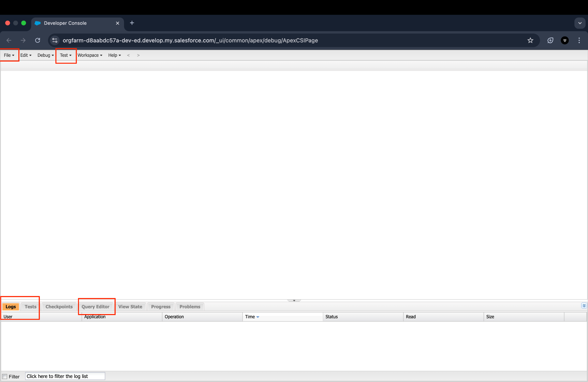Open the Test menu
The height and width of the screenshot is (382, 588).
point(65,55)
